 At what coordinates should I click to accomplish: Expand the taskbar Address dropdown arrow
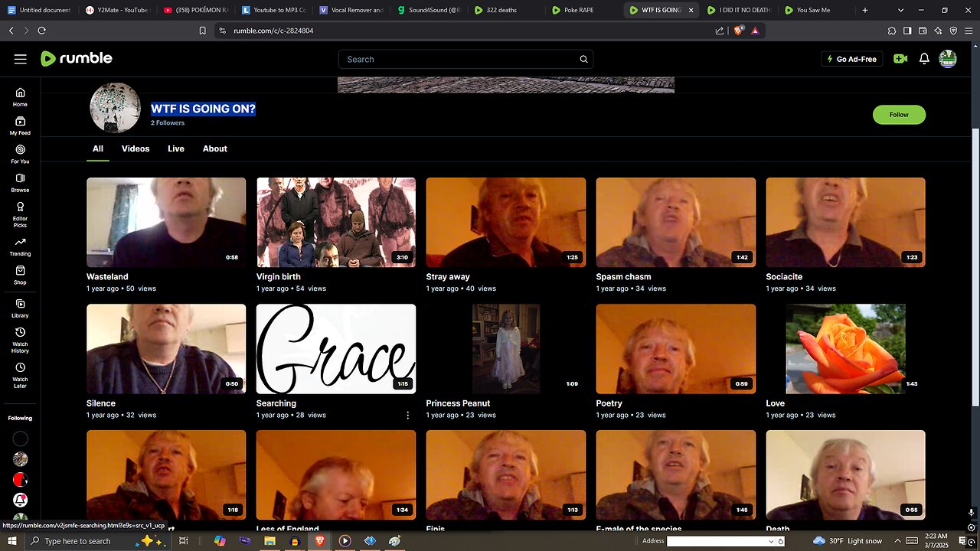point(771,541)
